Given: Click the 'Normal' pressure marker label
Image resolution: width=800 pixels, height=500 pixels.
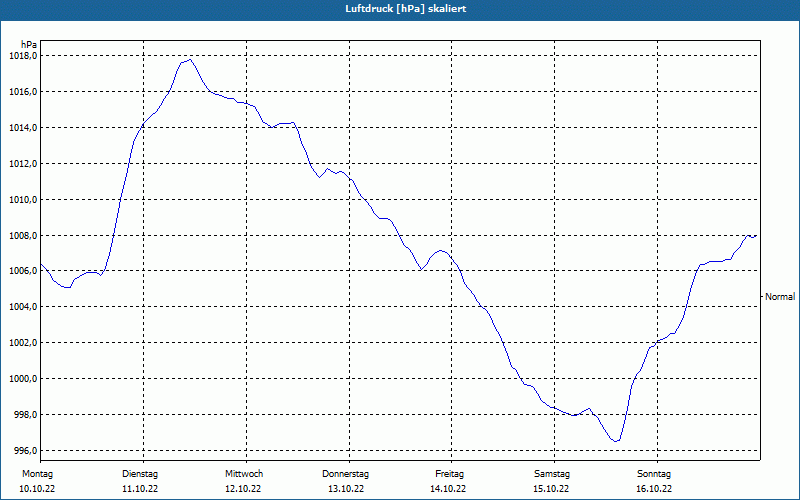Looking at the screenshot, I should [780, 296].
